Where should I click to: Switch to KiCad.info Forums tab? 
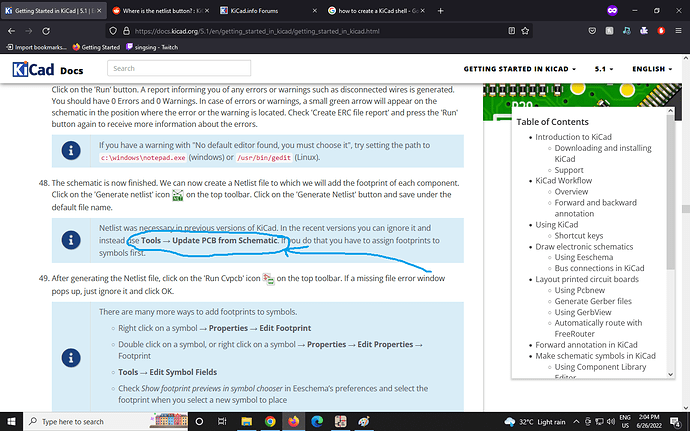pyautogui.click(x=269, y=11)
